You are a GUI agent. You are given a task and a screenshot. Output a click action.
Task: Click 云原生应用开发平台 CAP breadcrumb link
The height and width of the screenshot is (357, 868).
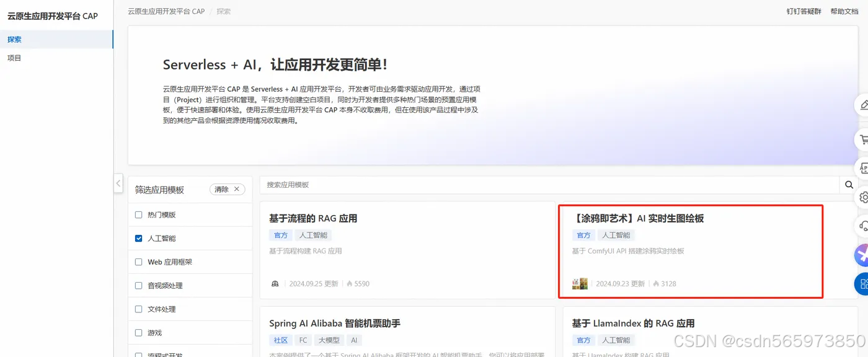click(x=166, y=11)
